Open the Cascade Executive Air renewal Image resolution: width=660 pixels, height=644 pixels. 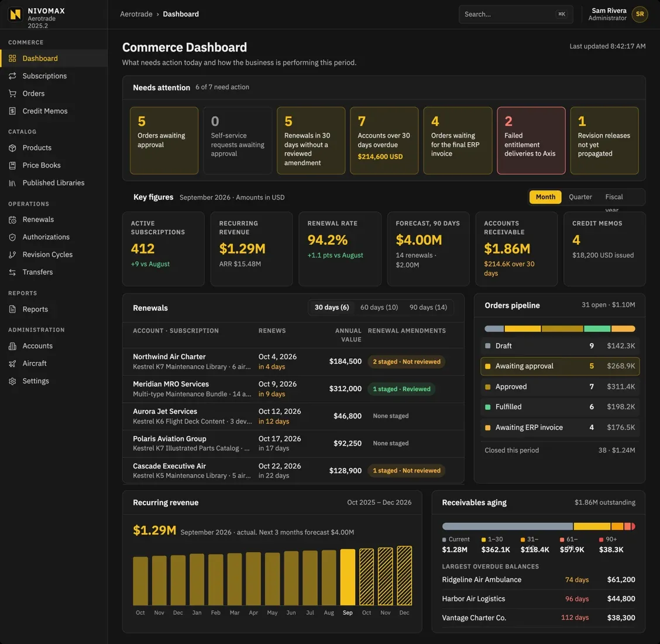pyautogui.click(x=293, y=471)
